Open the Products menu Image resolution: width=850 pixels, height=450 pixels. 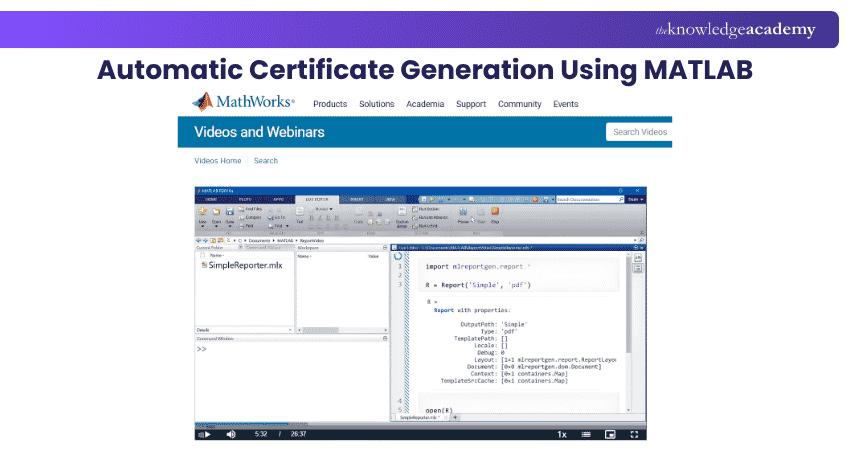point(330,104)
